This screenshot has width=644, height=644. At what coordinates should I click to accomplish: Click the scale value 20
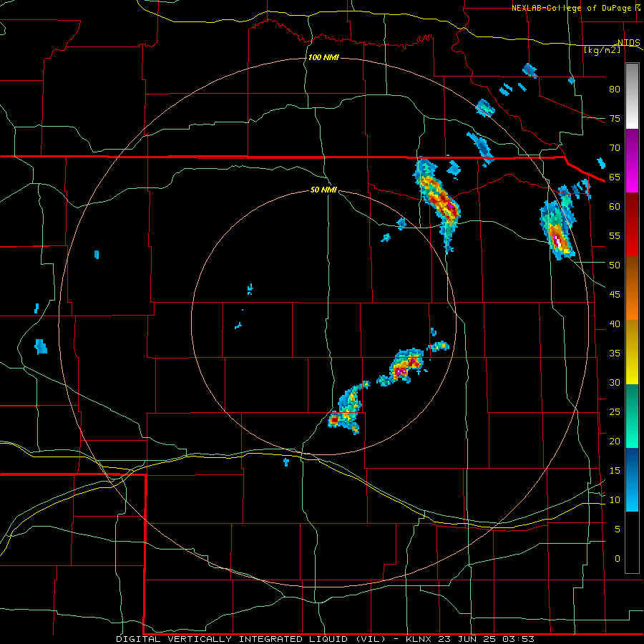[x=615, y=441]
